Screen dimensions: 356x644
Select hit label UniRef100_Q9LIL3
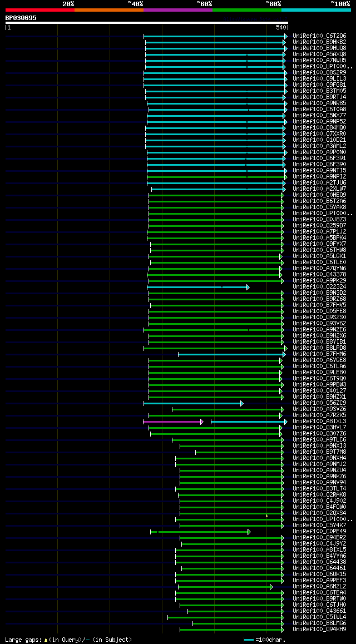tap(319, 78)
